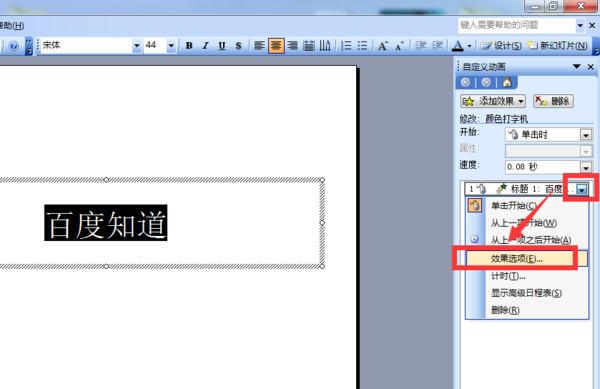Toggle text shadow S button

click(x=238, y=46)
